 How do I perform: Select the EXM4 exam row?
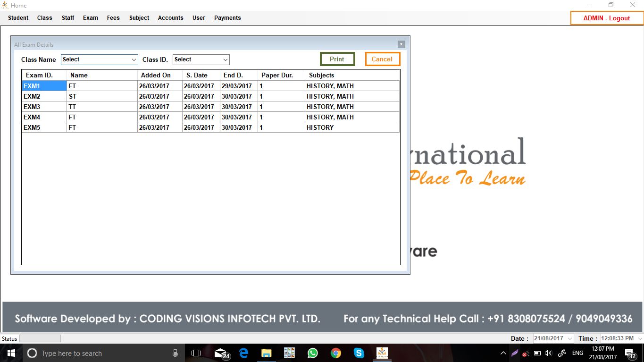click(210, 117)
